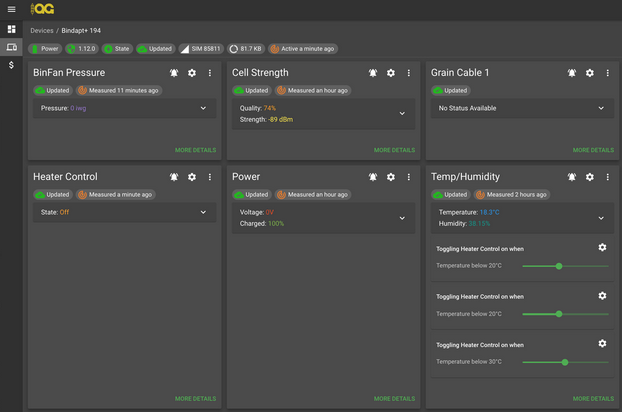
Task: Expand the BinFan Pressure reading panel
Action: click(x=203, y=108)
